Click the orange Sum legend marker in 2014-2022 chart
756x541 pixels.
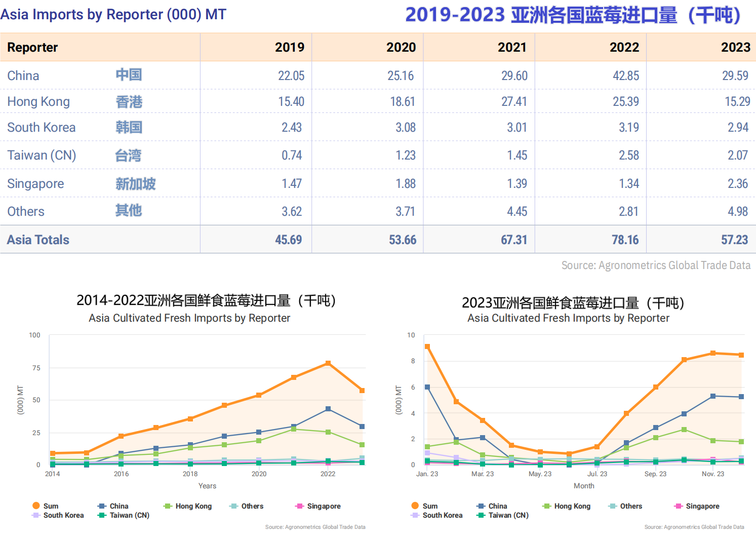36,506
